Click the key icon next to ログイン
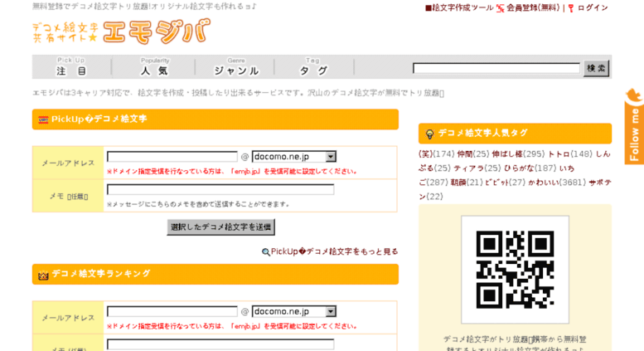Screen dimensions: 644x351 pos(570,8)
